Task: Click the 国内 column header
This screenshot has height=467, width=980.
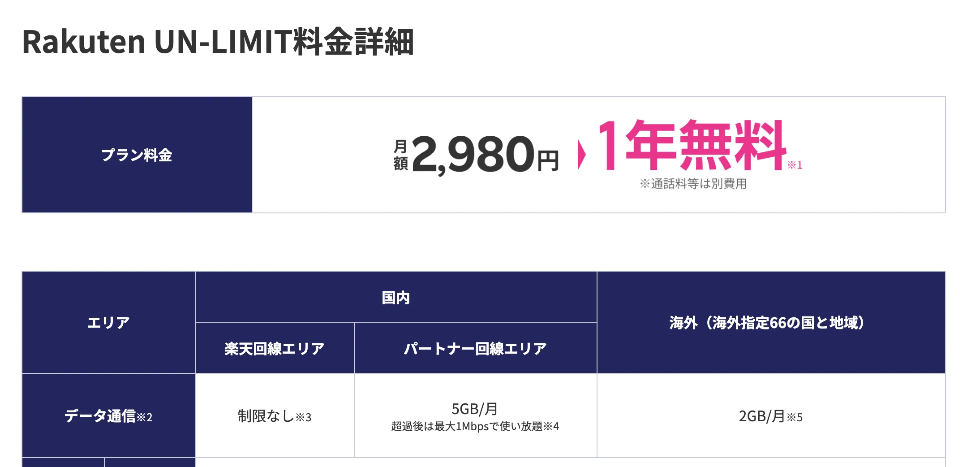Action: [396, 297]
